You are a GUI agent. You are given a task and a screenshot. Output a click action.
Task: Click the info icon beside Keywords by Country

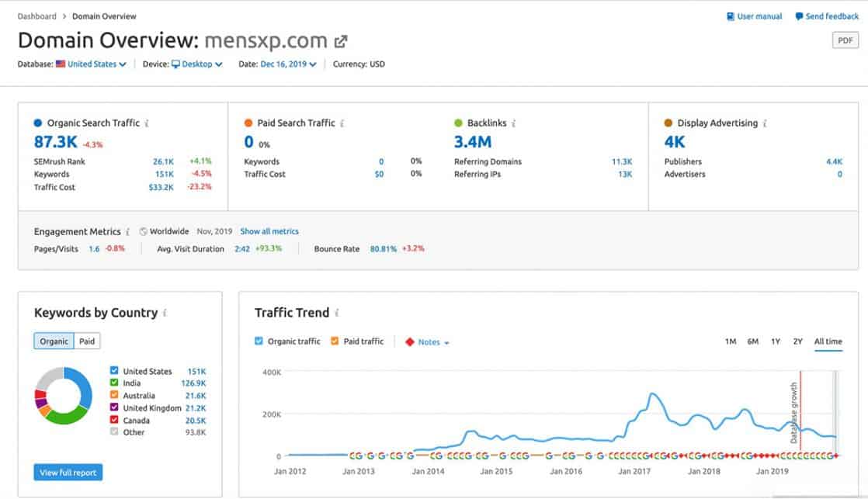(165, 314)
